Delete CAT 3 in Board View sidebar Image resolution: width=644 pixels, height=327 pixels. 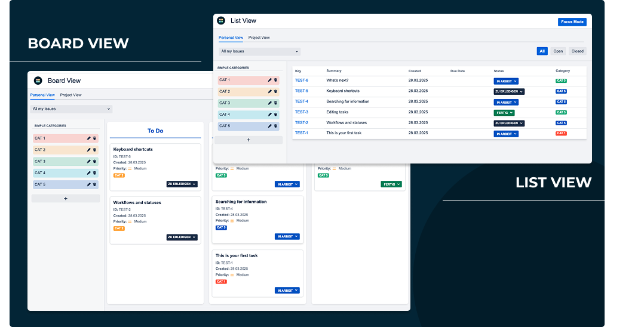click(94, 161)
